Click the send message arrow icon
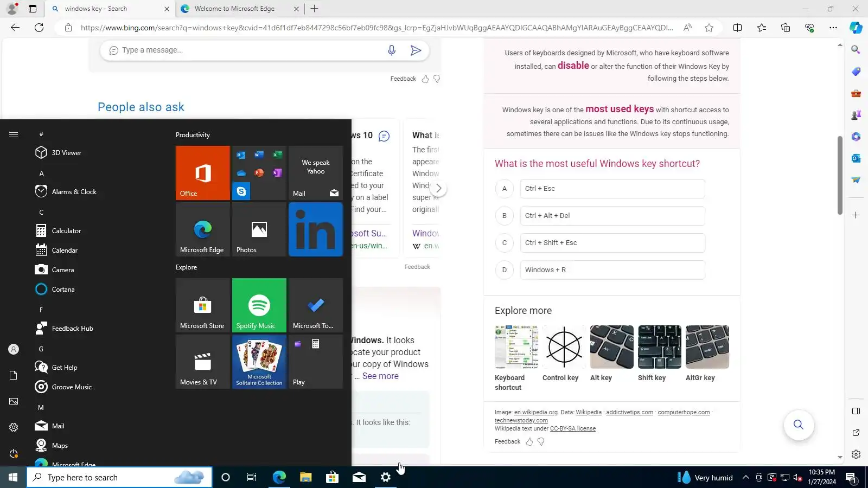This screenshot has width=868, height=488. point(416,50)
